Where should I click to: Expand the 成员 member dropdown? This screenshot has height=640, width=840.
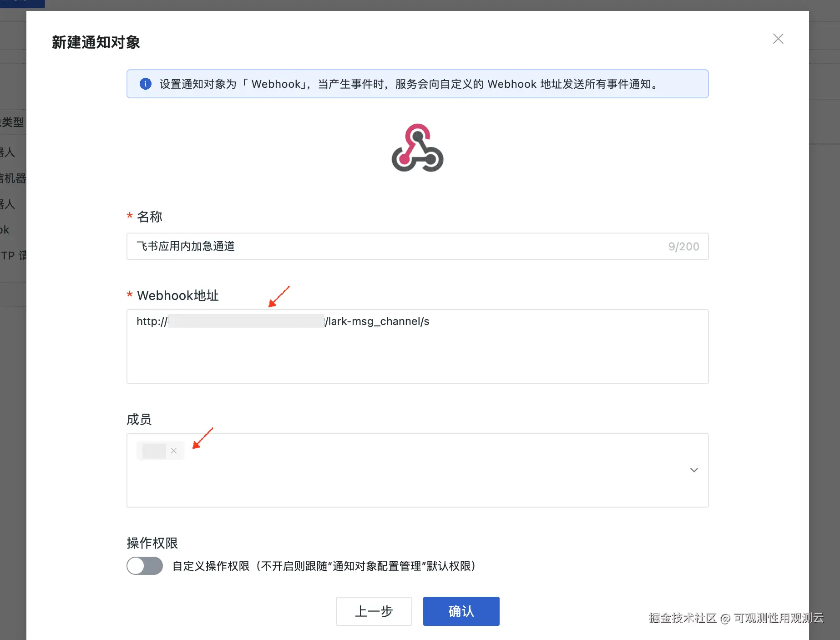[694, 470]
